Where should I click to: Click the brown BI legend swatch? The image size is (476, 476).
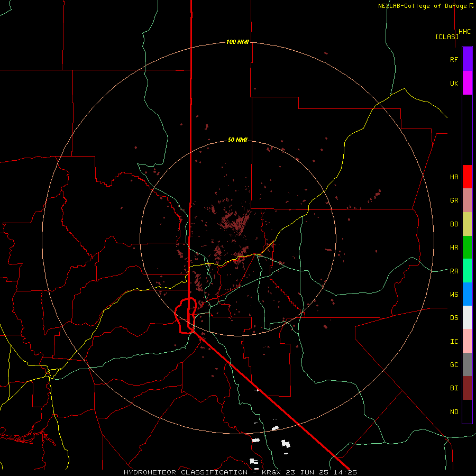(467, 388)
